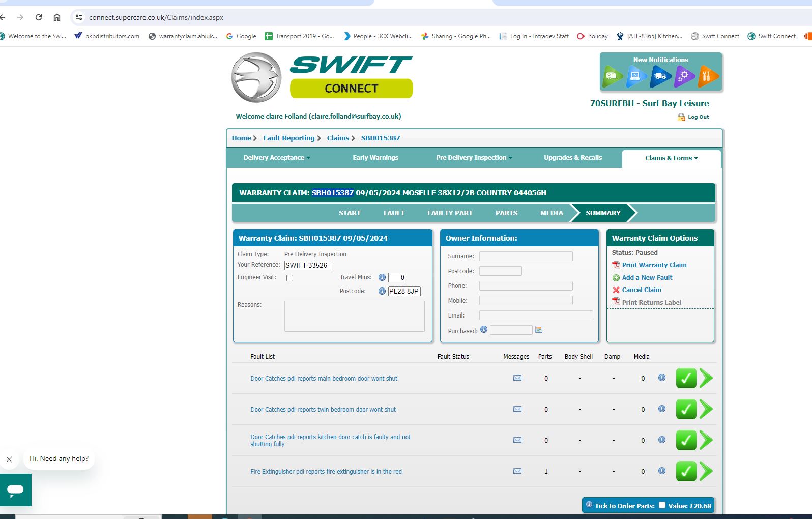Viewport: 812px width, 519px height.
Task: Tick the Order Parts checkbox
Action: 662,505
